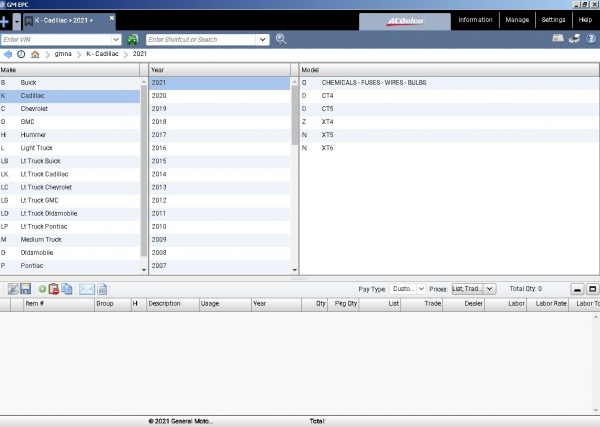Select Hummer in the Make list
The height and width of the screenshot is (427, 600).
tap(70, 135)
